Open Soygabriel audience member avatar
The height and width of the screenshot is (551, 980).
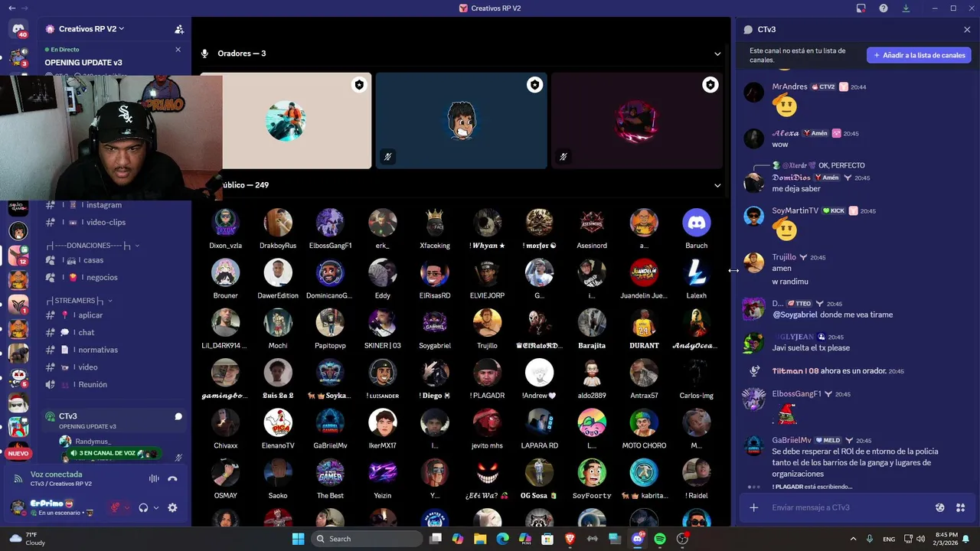pos(435,323)
